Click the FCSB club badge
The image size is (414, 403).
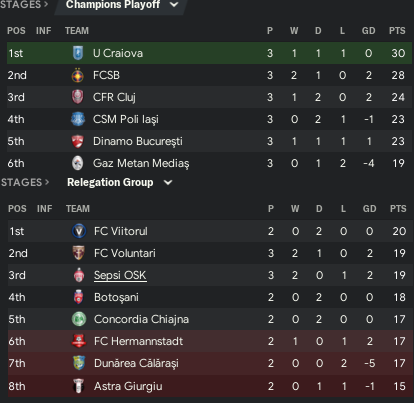point(78,75)
